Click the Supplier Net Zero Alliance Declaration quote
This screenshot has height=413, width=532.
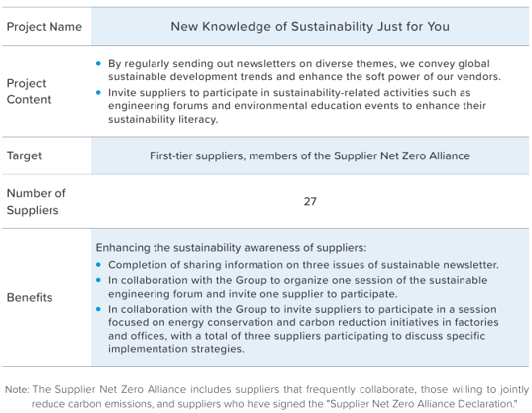421,404
